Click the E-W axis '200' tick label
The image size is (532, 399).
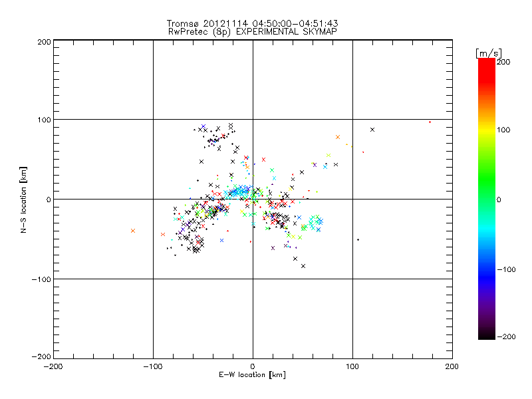[452, 366]
